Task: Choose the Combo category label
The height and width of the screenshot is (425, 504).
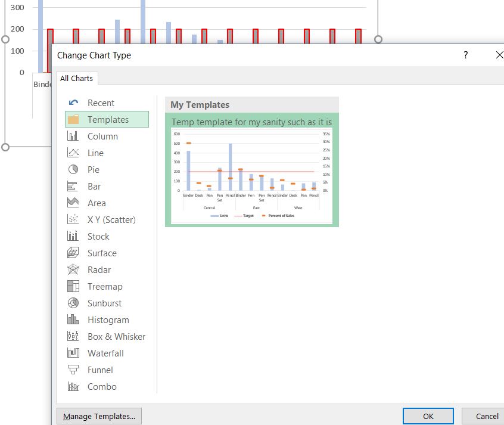Action: pyautogui.click(x=102, y=387)
